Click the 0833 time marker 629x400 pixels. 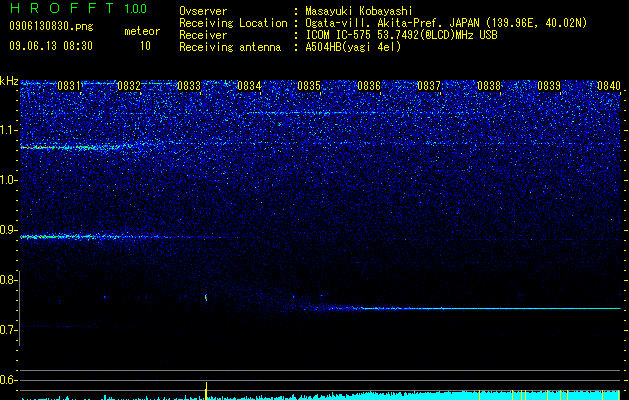point(189,86)
